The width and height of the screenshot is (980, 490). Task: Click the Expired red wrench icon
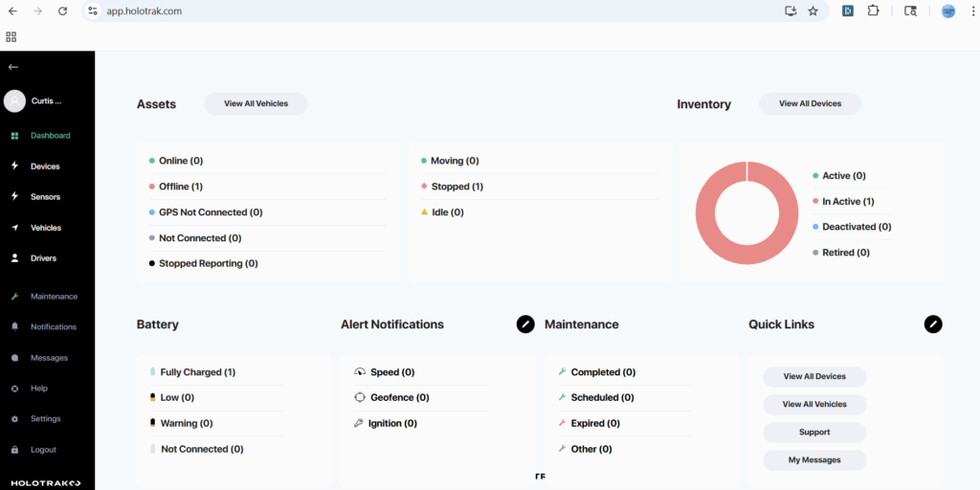click(x=562, y=423)
